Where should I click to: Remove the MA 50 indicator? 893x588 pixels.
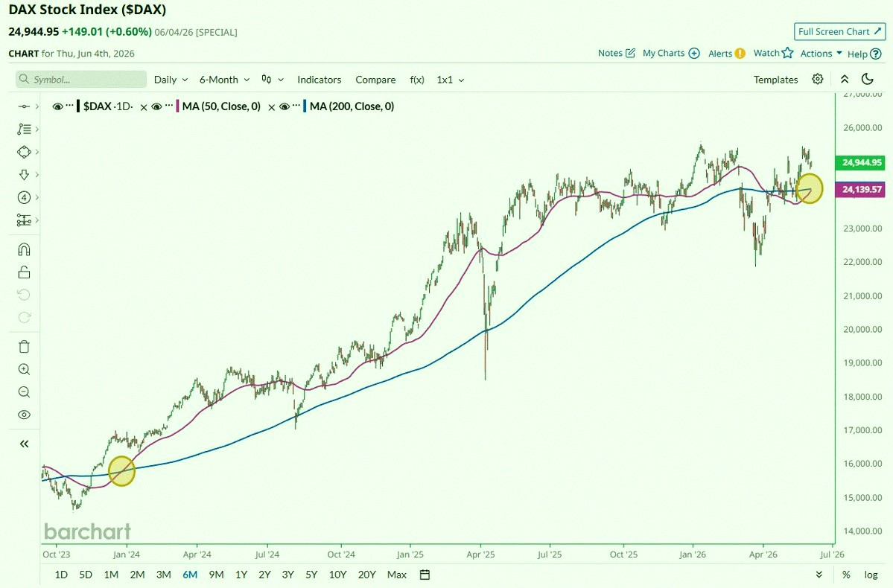point(144,107)
